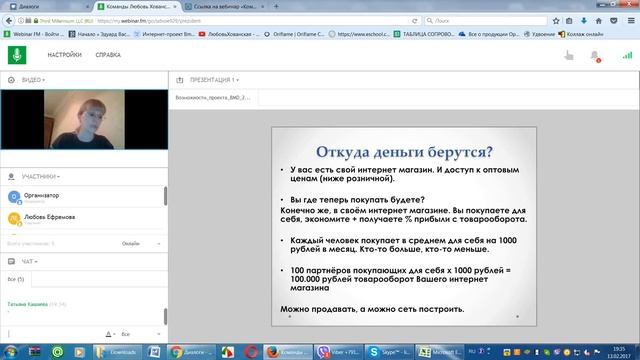Click the taskbar clock showing 19:35
The width and height of the screenshot is (640, 360).
(619, 352)
